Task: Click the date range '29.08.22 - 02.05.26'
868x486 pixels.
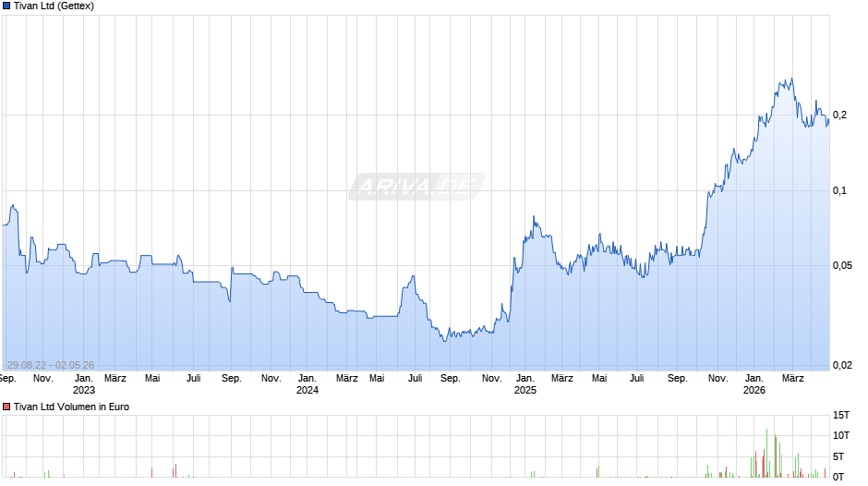Action: 51,365
